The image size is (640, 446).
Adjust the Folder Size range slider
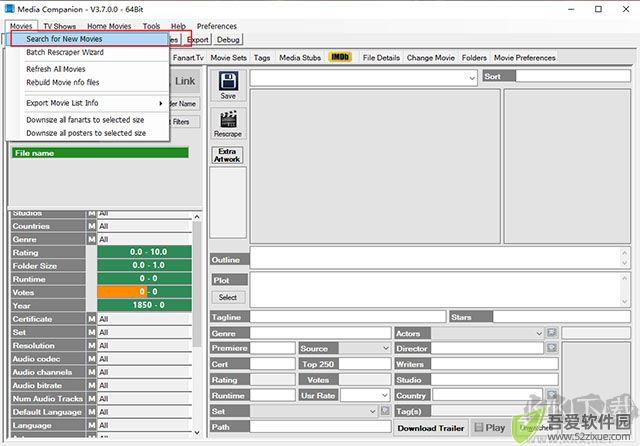pos(144,265)
